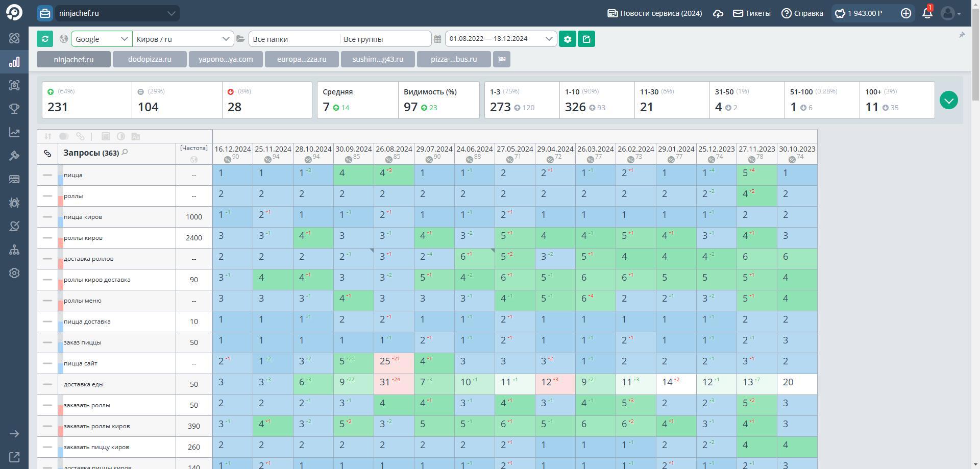
Task: Open the sitemap structure sidebar icon
Action: pyautogui.click(x=14, y=250)
